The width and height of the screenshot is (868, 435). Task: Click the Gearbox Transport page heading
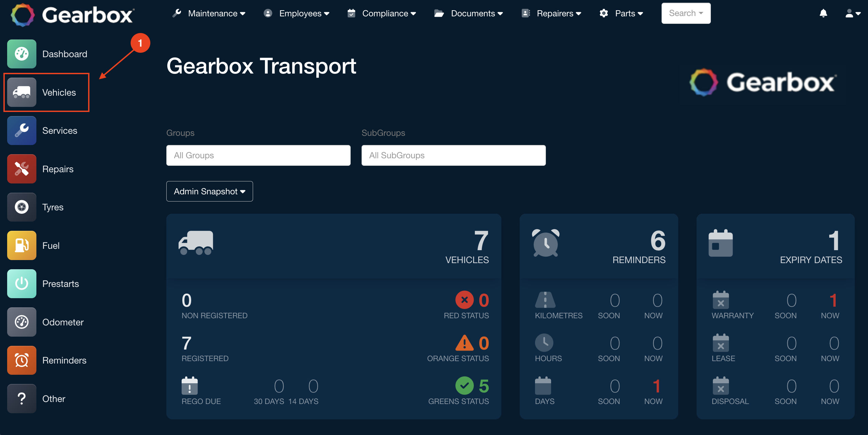[x=261, y=66]
